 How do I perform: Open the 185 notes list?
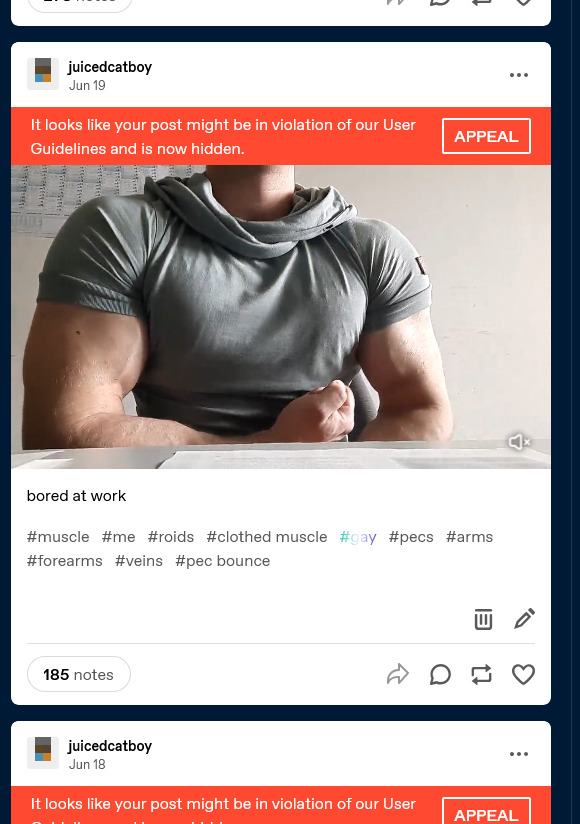[x=79, y=674]
